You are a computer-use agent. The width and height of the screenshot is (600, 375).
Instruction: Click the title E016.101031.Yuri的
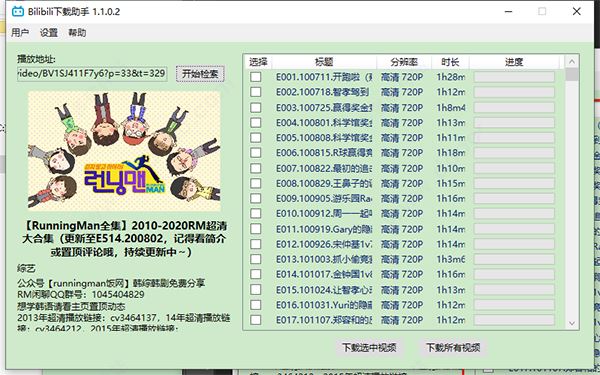[x=324, y=305]
